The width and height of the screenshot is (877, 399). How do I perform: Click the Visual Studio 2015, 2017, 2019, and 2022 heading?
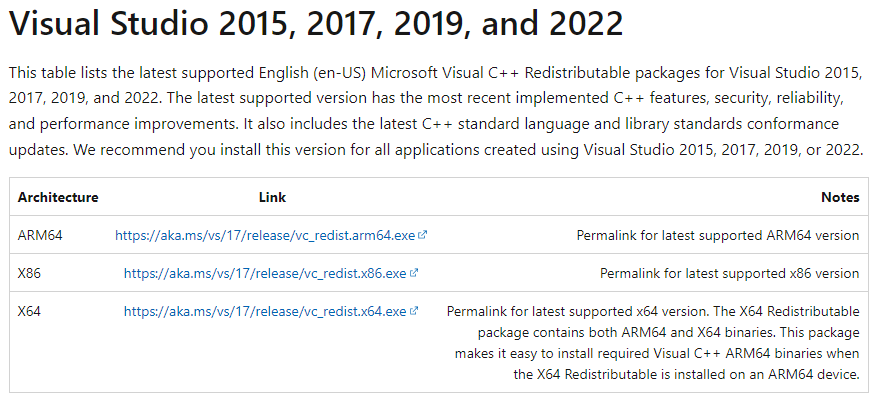[316, 24]
